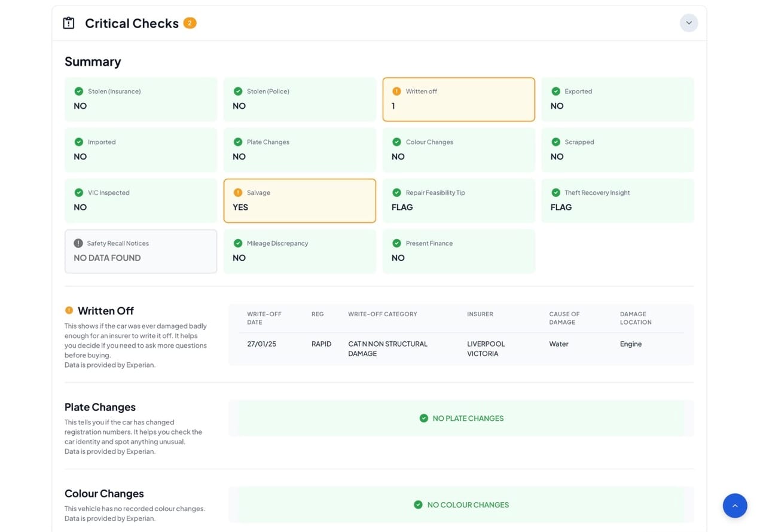Click the Written off warning icon

(396, 91)
